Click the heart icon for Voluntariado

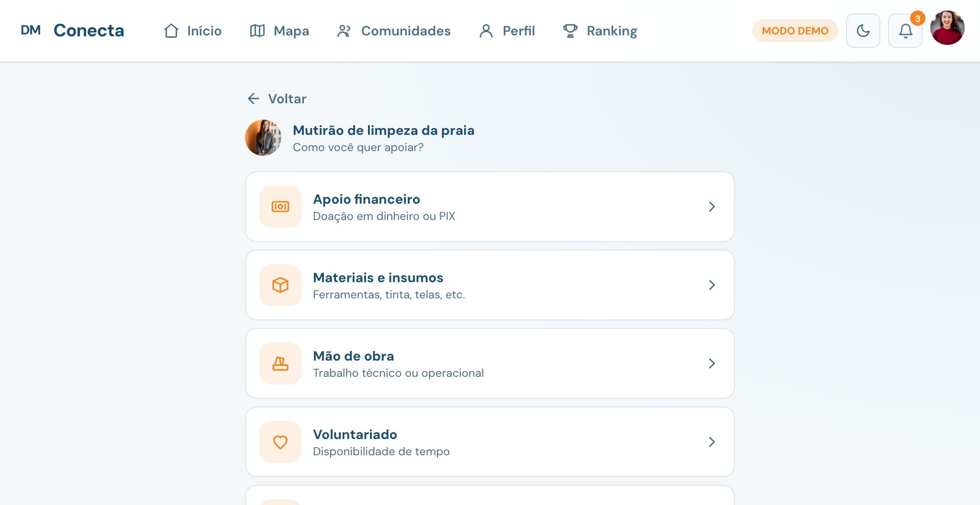[x=280, y=442]
